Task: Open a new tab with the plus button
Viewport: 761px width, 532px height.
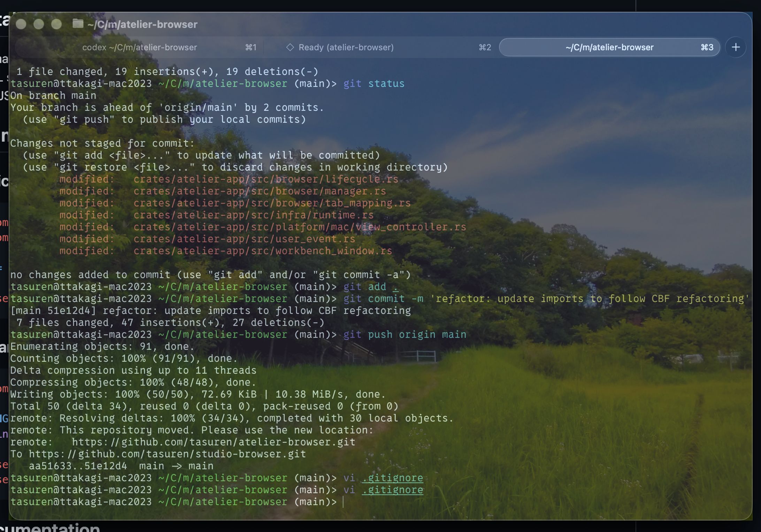Action: (735, 47)
